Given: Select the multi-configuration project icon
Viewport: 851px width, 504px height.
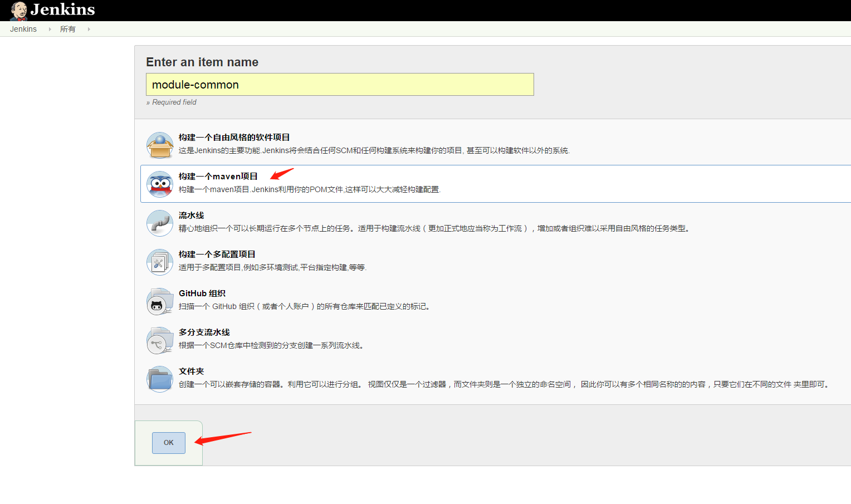Looking at the screenshot, I should coord(160,262).
